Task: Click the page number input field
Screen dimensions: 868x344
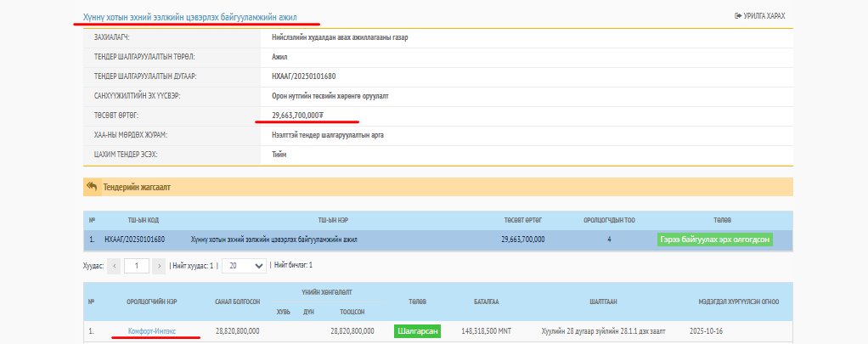Action: (136, 266)
